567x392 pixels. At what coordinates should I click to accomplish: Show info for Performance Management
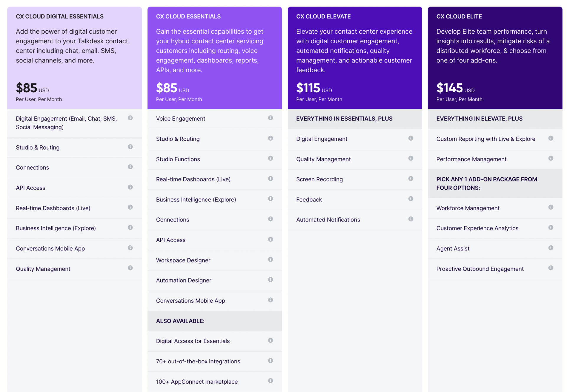550,158
